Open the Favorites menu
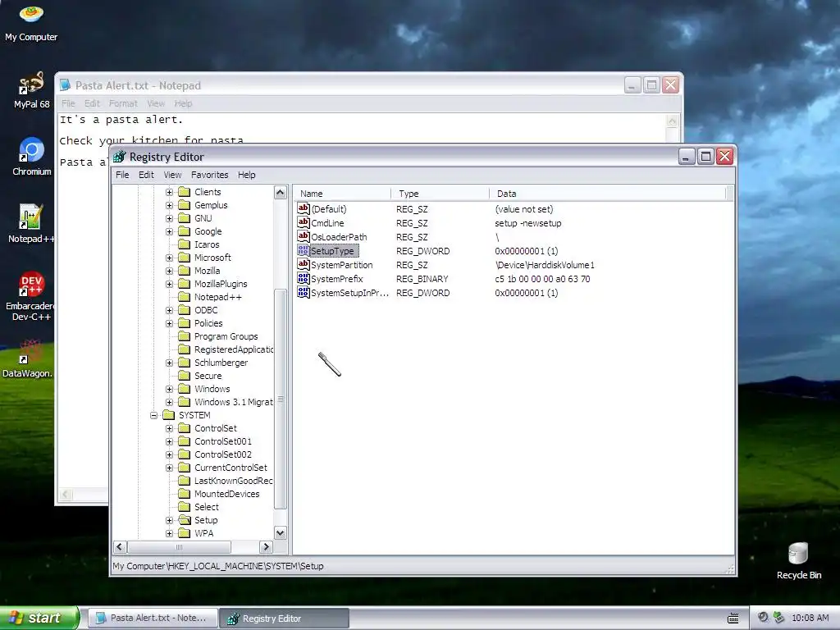This screenshot has width=840, height=630. [209, 175]
